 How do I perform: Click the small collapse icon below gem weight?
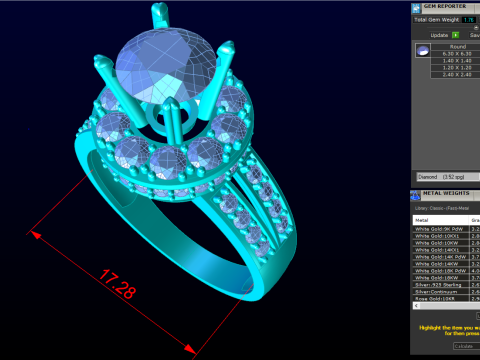476,27
